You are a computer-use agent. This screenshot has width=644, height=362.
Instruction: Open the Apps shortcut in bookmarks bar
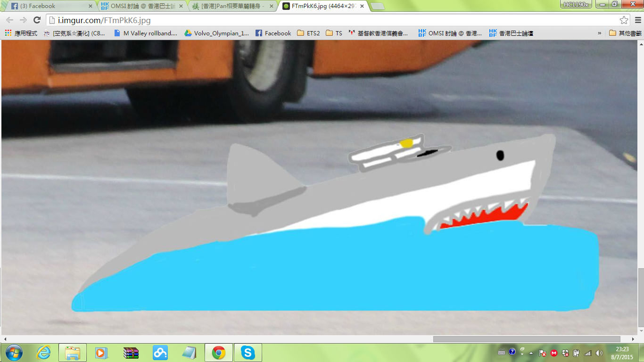21,33
